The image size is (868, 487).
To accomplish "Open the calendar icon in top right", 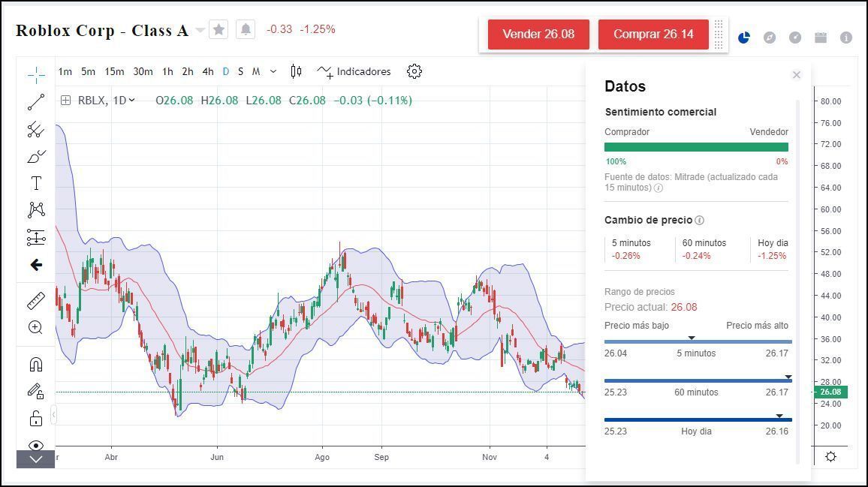I will (x=821, y=37).
